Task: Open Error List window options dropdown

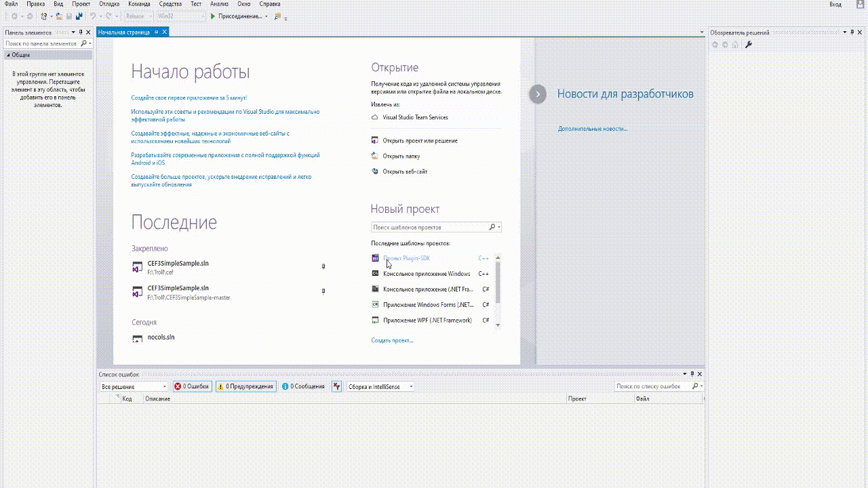Action: (685, 374)
